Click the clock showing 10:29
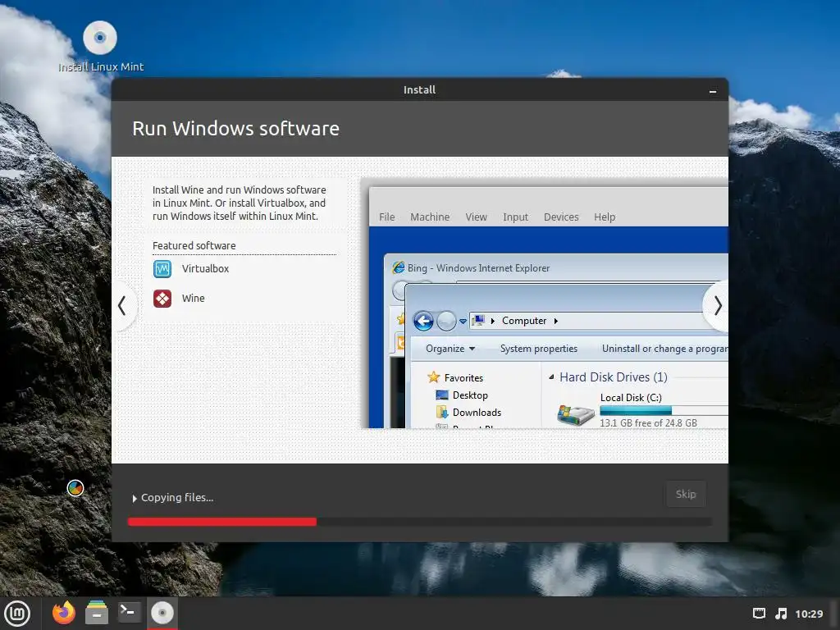840x630 pixels. pyautogui.click(x=808, y=614)
